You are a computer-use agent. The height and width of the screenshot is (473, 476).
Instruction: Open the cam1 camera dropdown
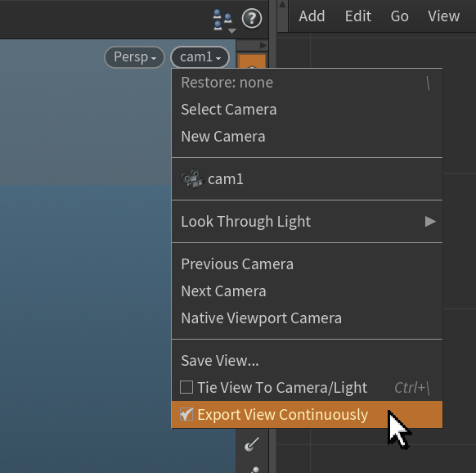coord(200,57)
